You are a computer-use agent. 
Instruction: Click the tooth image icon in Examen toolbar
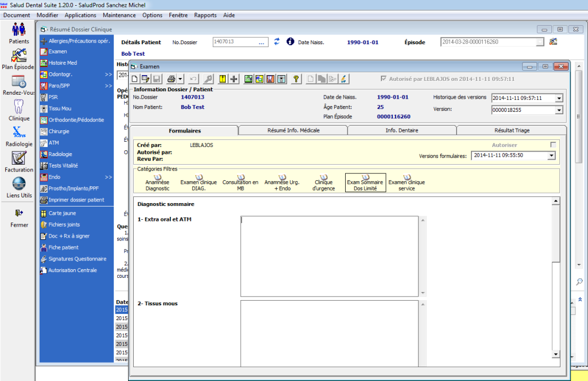[270, 79]
